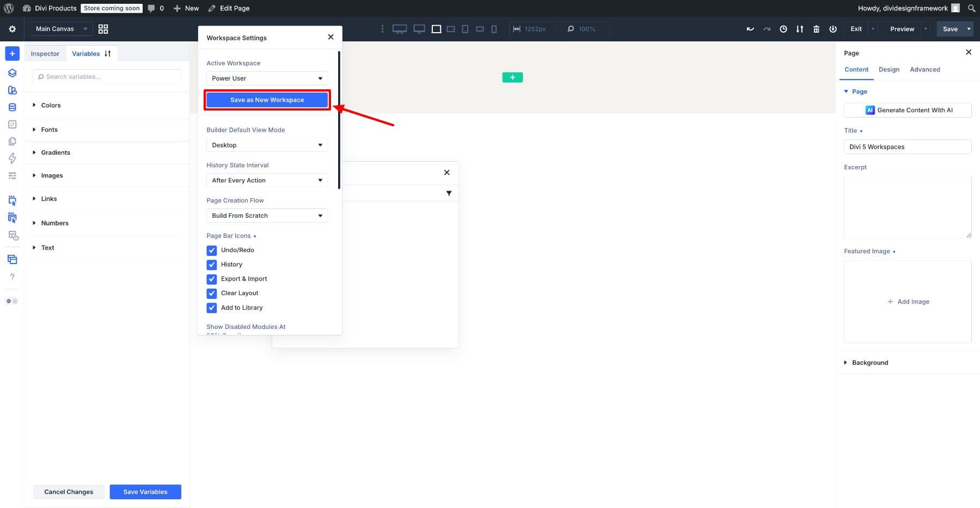Image resolution: width=980 pixels, height=508 pixels.
Task: Open the database variables sidebar icon
Action: (12, 107)
